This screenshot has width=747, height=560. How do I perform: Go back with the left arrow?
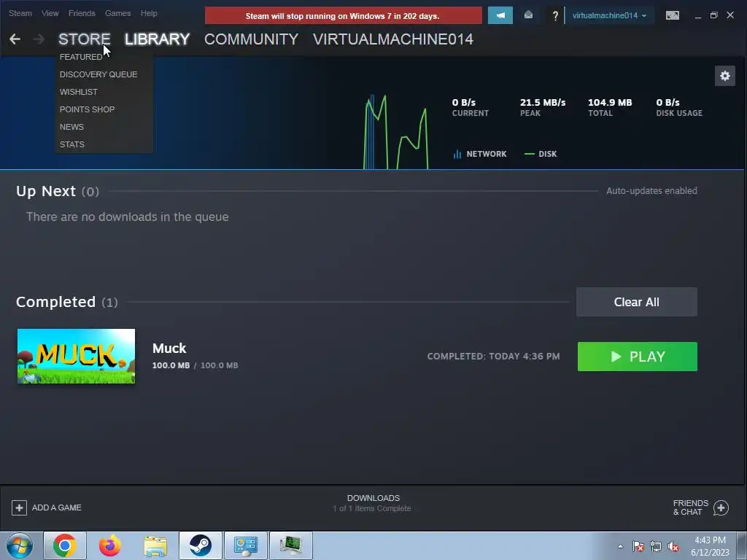click(x=15, y=39)
